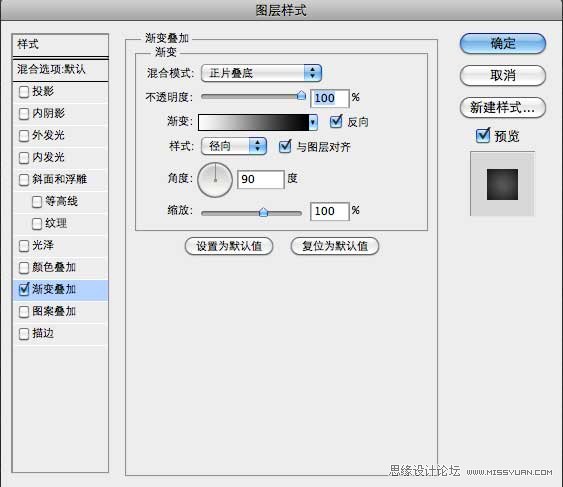
Task: Enable the 等高线 (Contour) checkbox
Action: click(37, 202)
